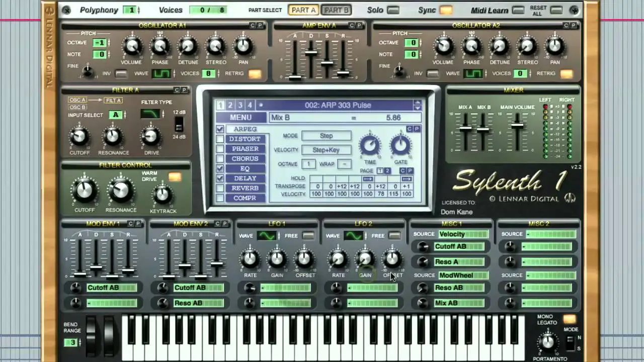Click the LFO 2 wave shape icon

pyautogui.click(x=353, y=236)
